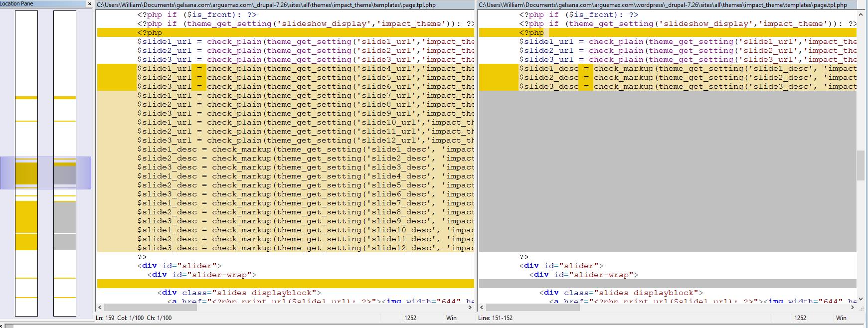
Task: Click the right pane horizontal scrollbar thumb
Action: (533, 308)
